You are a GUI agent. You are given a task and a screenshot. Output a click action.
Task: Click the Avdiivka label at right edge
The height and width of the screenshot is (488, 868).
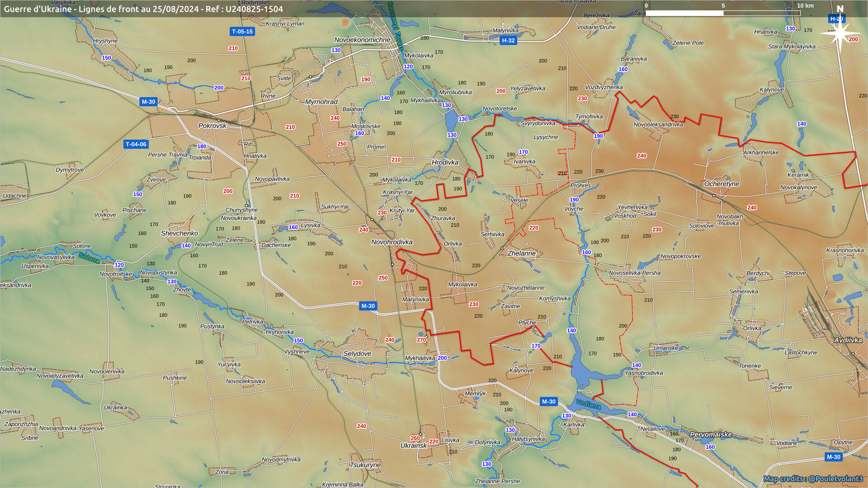(848, 340)
